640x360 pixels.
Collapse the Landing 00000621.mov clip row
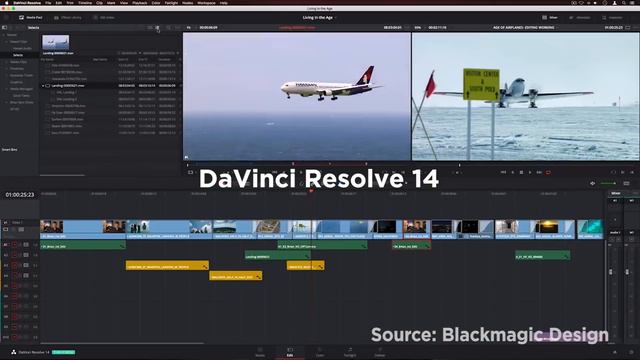tap(43, 86)
